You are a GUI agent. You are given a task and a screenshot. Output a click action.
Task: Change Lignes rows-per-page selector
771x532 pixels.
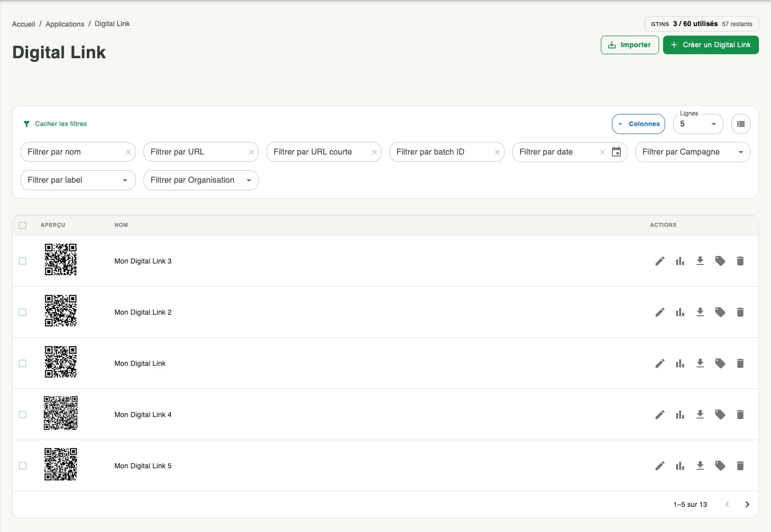[x=698, y=124]
